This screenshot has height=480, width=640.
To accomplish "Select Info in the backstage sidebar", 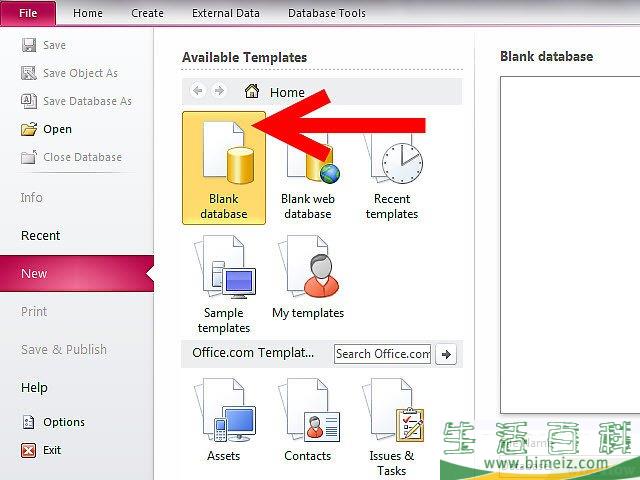I will click(31, 198).
